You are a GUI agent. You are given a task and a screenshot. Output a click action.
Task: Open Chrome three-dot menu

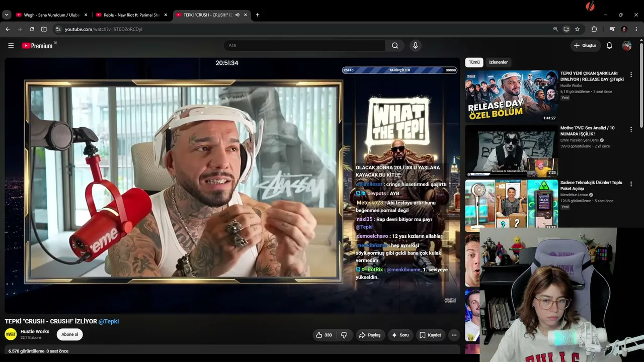[x=636, y=29]
